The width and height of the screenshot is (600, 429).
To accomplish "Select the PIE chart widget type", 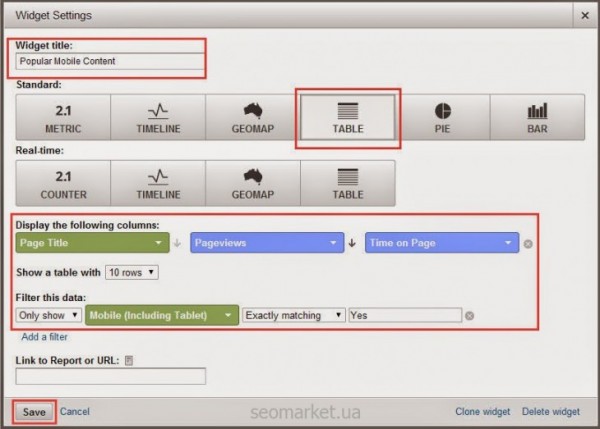I will click(442, 117).
